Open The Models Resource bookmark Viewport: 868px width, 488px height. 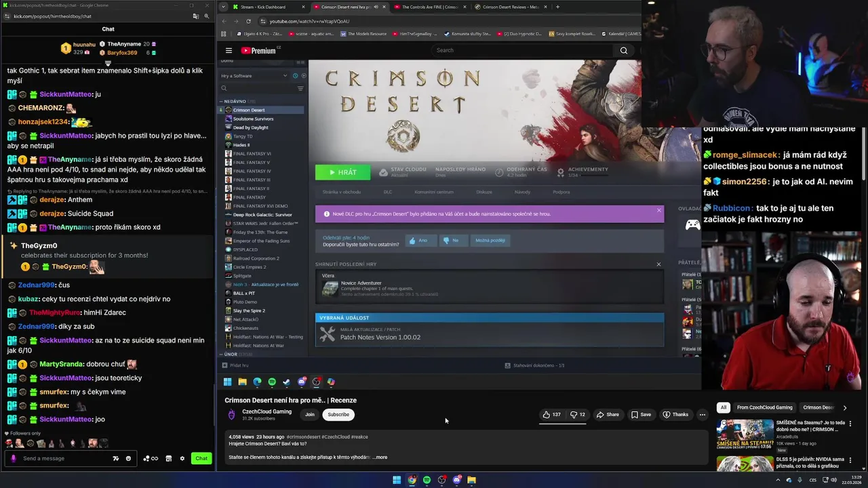pos(364,33)
